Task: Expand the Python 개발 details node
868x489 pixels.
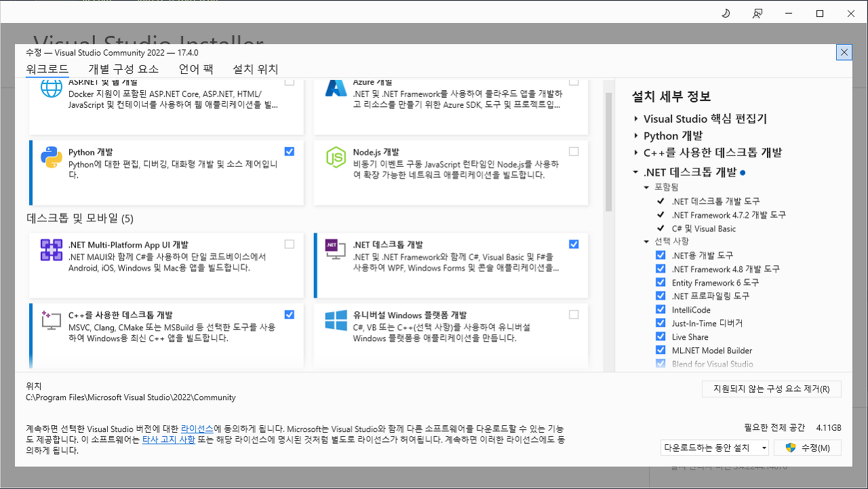Action: (x=636, y=136)
